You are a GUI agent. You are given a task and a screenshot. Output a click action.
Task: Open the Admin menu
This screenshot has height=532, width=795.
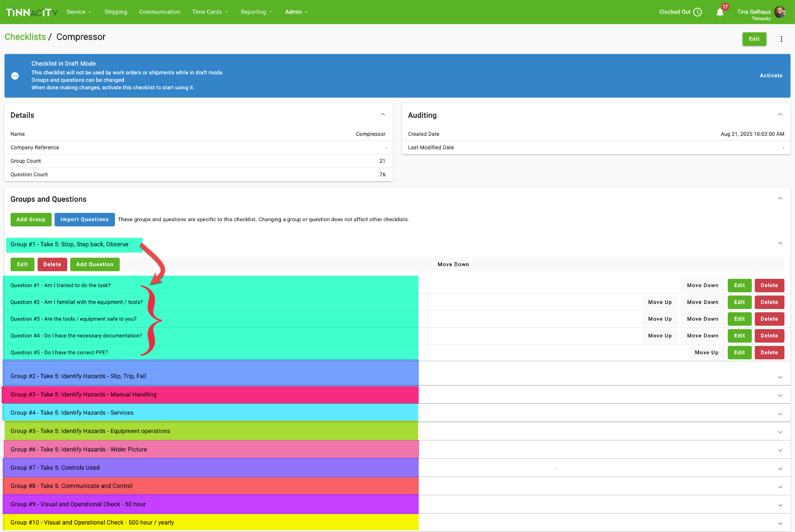[x=296, y=12]
